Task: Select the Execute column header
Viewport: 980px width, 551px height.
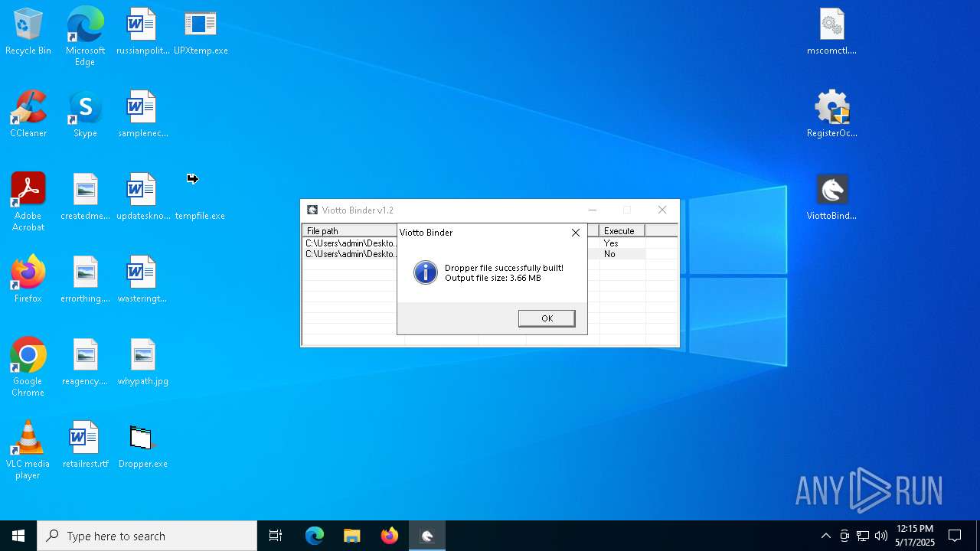Action: [x=622, y=230]
